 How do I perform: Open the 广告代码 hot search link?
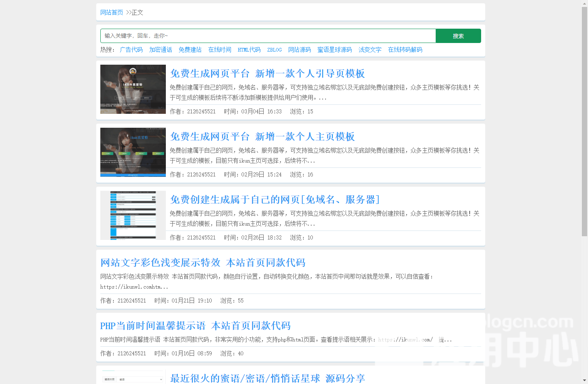click(131, 50)
